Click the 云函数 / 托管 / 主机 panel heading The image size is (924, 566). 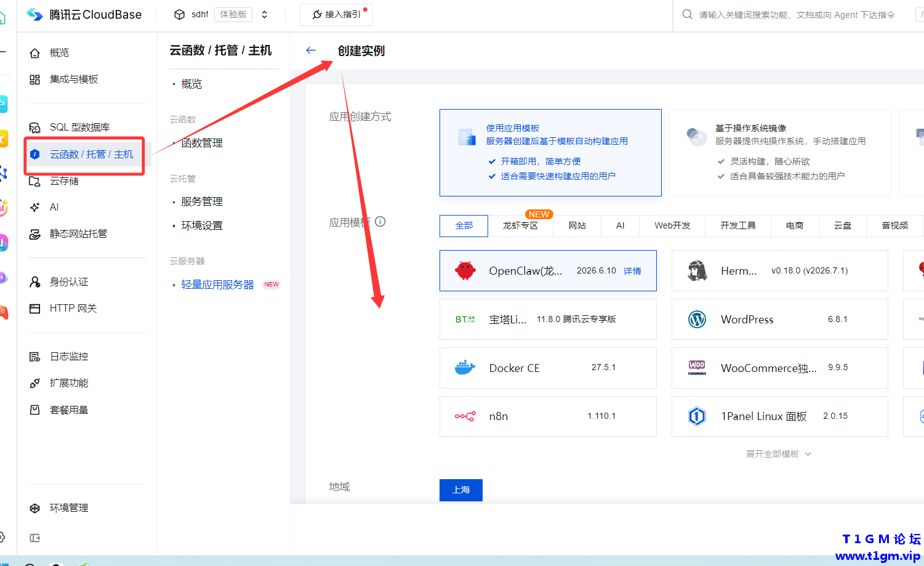tap(220, 51)
